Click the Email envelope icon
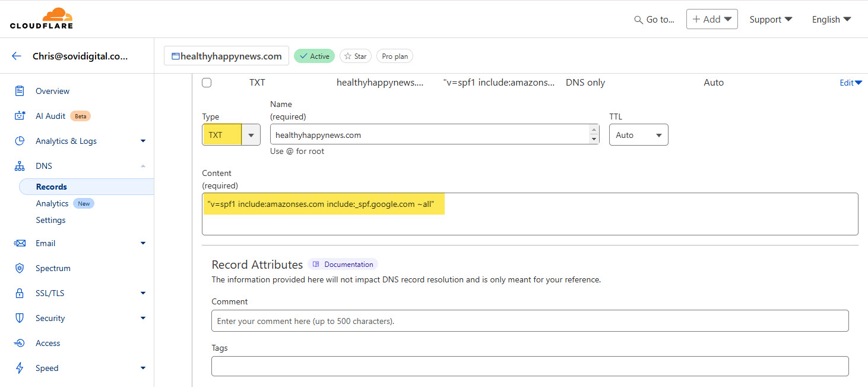868x387 pixels. coord(20,243)
